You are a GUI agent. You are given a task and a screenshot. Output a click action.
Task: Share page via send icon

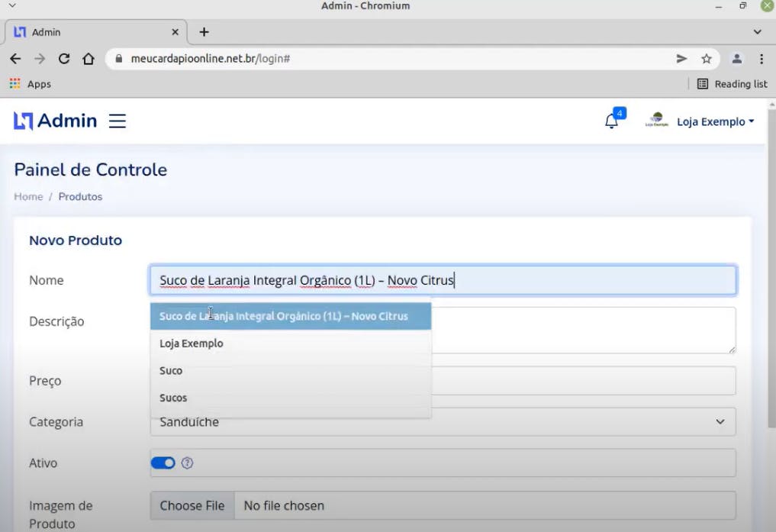point(681,59)
